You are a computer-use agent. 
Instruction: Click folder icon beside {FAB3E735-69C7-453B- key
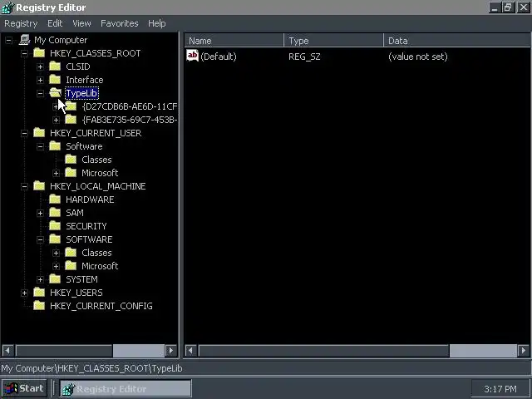pos(71,120)
